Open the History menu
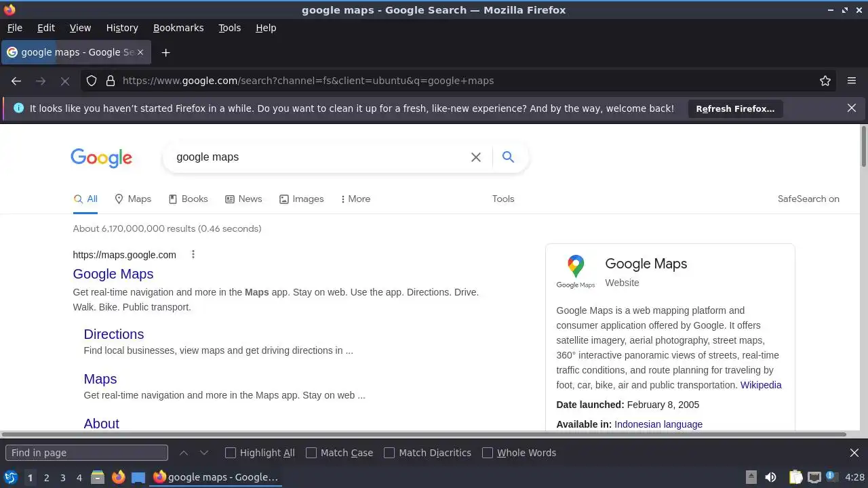Image resolution: width=868 pixels, height=488 pixels. 122,28
